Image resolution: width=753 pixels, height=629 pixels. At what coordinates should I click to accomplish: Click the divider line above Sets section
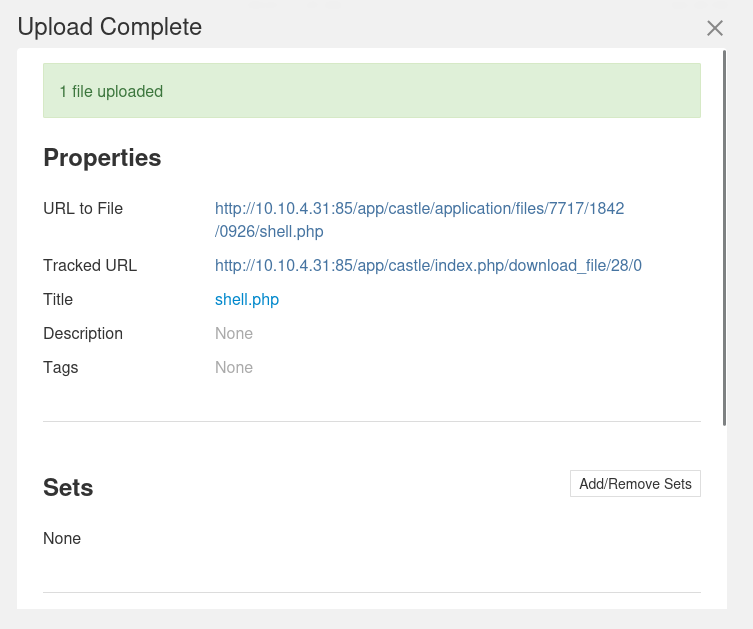(371, 422)
